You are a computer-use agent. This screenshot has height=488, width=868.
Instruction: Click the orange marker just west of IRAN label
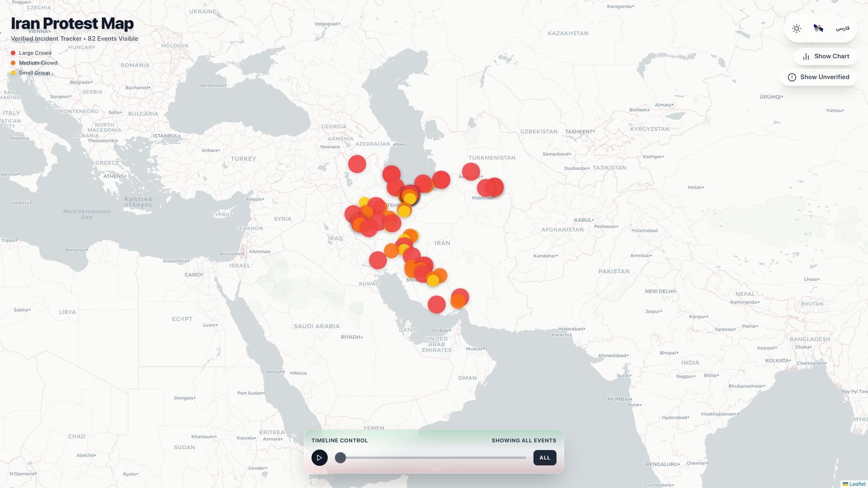click(x=410, y=236)
